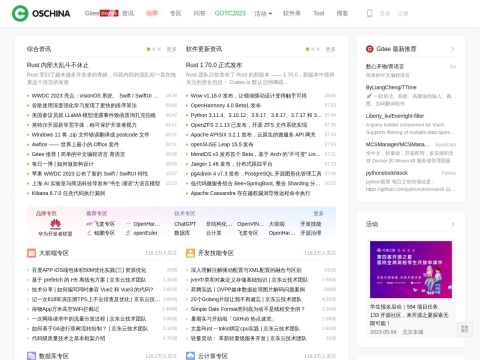The height and width of the screenshot is (360, 480).
Task: Open the GOTC2023 nav link
Action: point(230,13)
